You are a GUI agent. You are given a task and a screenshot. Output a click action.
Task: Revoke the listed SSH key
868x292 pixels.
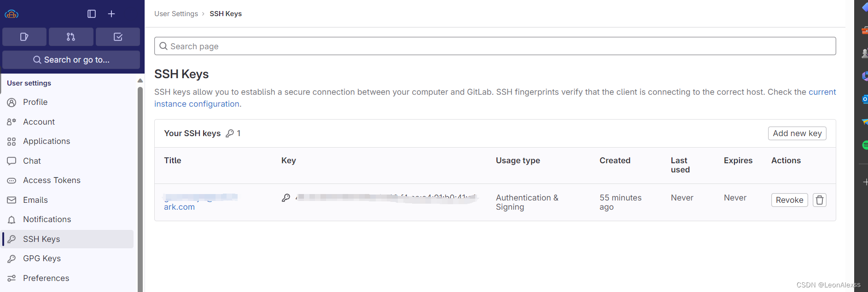[x=789, y=200]
